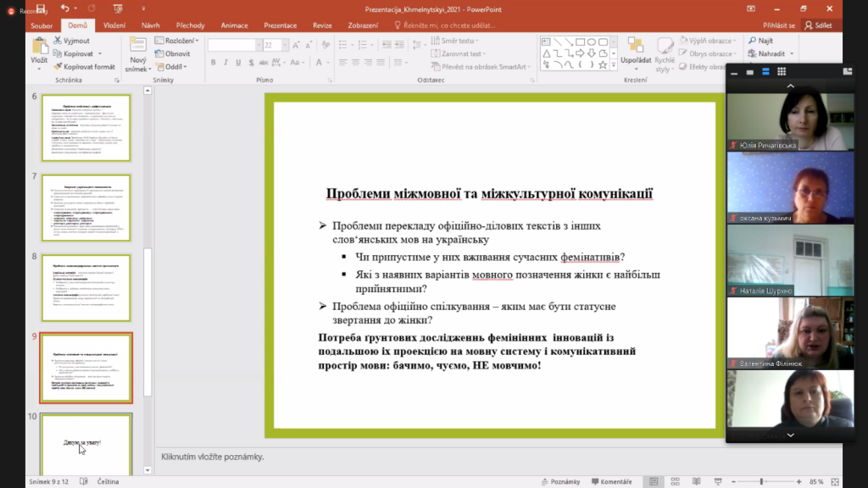Image resolution: width=868 pixels, height=488 pixels.
Task: Switch to the Vložení ribbon tab
Action: [x=114, y=25]
